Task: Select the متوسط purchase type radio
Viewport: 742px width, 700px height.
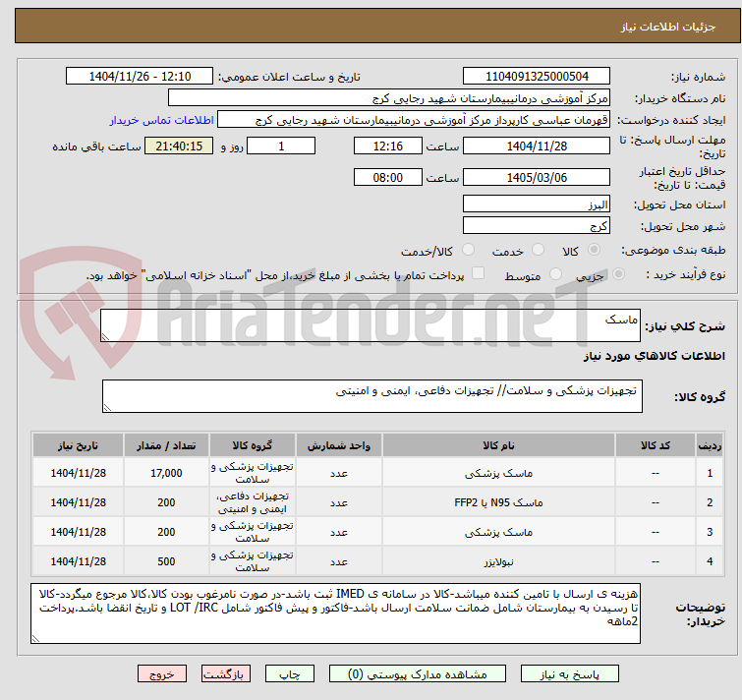Action: (555, 274)
